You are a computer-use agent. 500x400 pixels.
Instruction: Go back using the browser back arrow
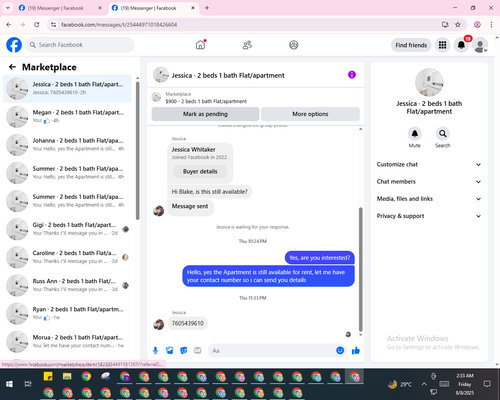pos(9,25)
